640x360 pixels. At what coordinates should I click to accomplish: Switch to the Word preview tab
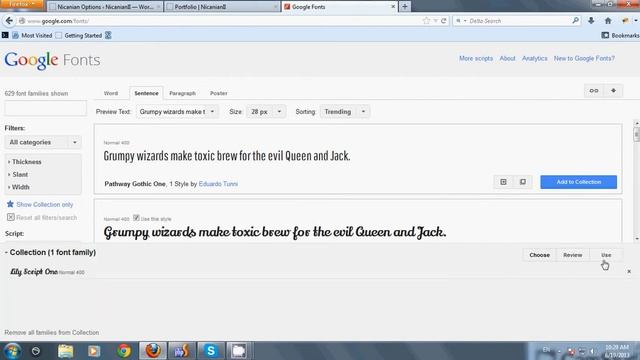point(111,93)
